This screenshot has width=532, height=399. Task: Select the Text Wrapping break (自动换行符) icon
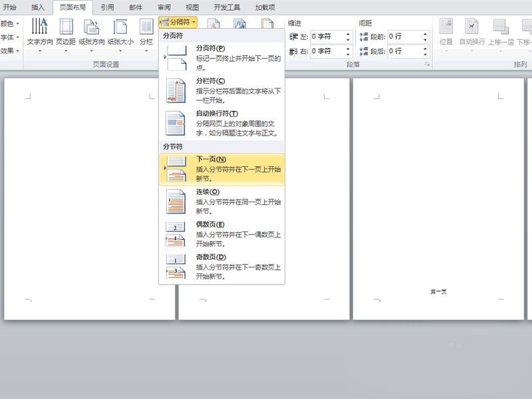176,123
